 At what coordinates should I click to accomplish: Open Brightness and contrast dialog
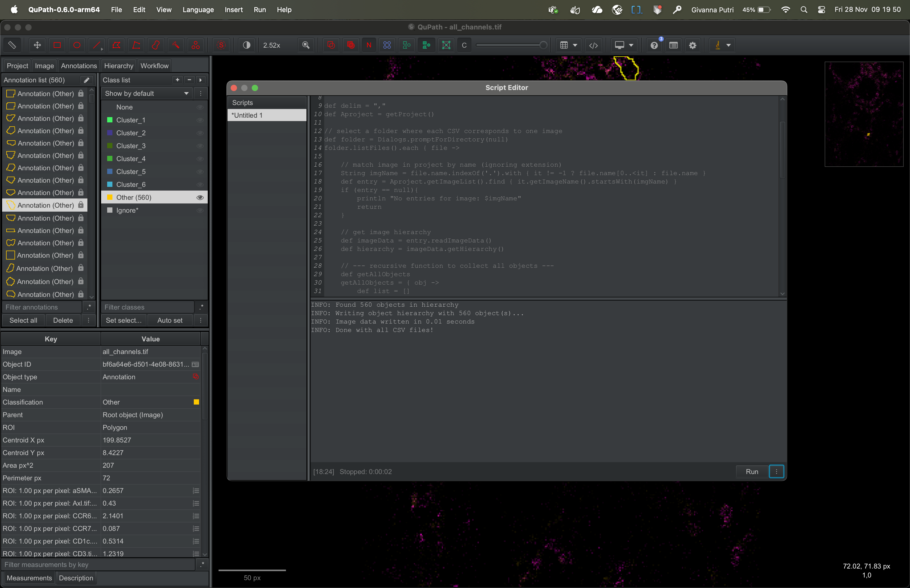point(247,45)
